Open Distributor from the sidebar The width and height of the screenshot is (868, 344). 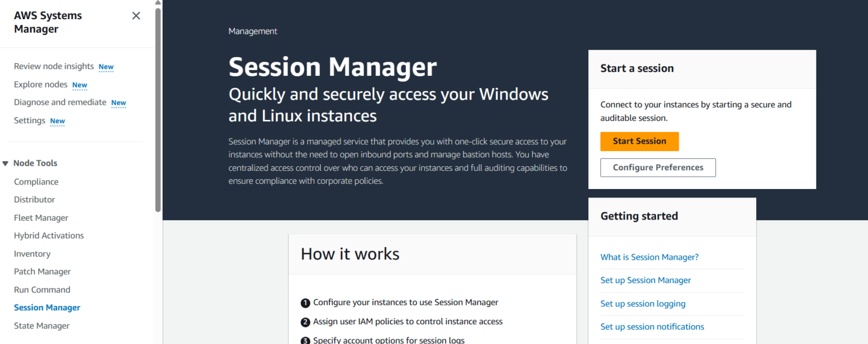(34, 199)
